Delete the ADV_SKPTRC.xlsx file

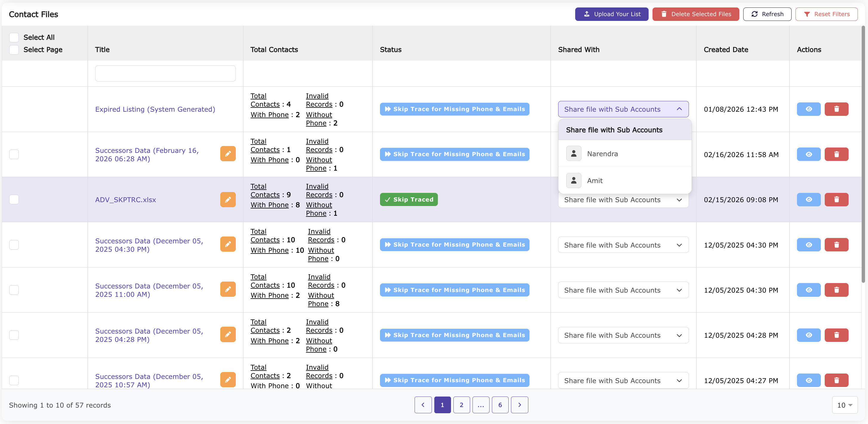coord(837,199)
